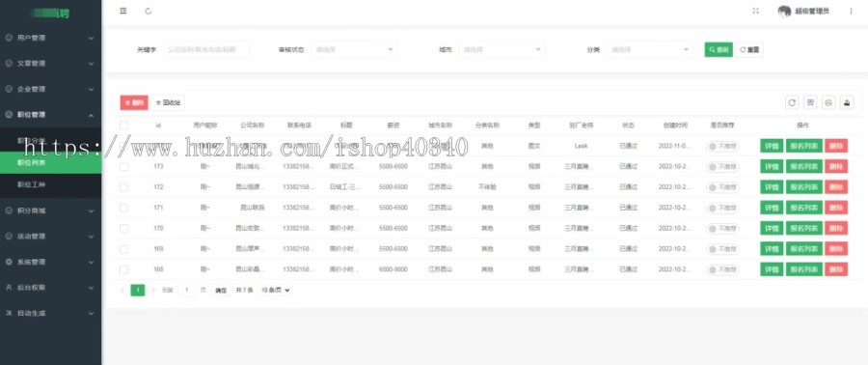Image resolution: width=868 pixels, height=365 pixels.
Task: Click the export icon in table toolbar
Action: pos(847,102)
